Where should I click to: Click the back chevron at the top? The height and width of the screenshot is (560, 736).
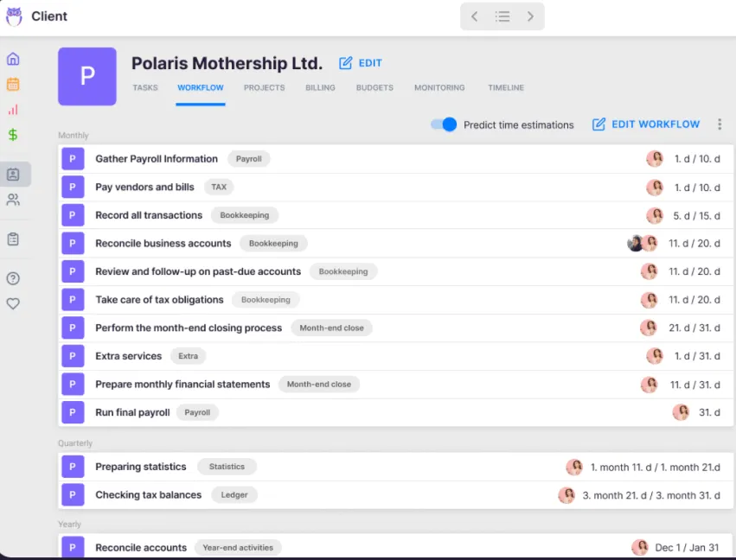pyautogui.click(x=474, y=16)
